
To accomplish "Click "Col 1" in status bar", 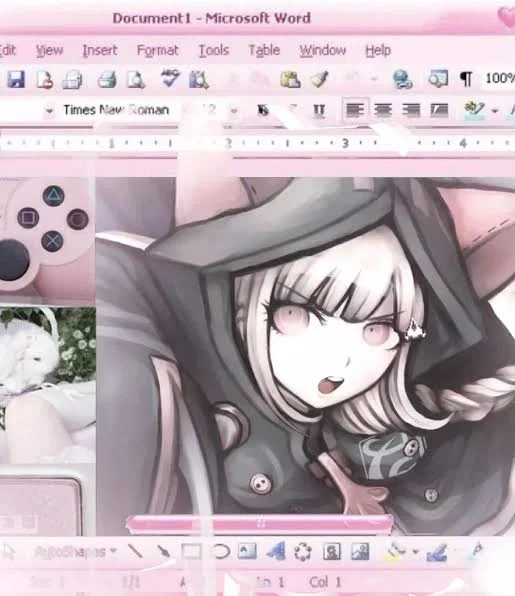I will pyautogui.click(x=325, y=582).
